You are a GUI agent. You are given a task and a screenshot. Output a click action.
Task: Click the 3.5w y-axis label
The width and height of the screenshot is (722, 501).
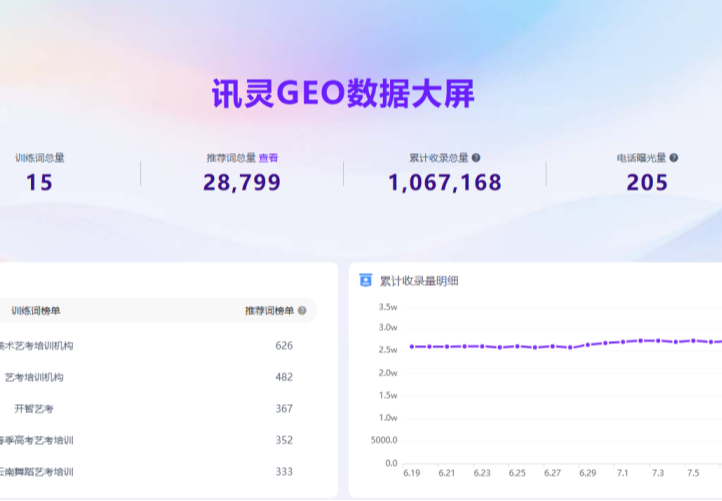[x=388, y=307]
